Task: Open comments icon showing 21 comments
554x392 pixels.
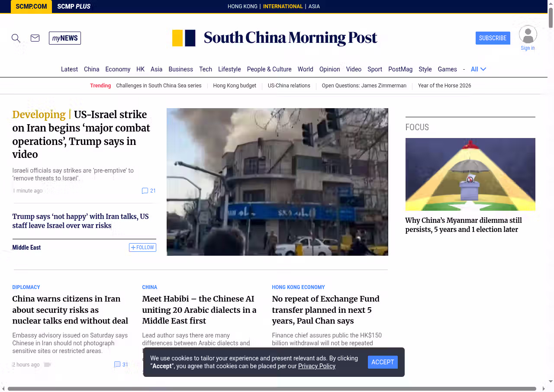Action: [x=145, y=191]
